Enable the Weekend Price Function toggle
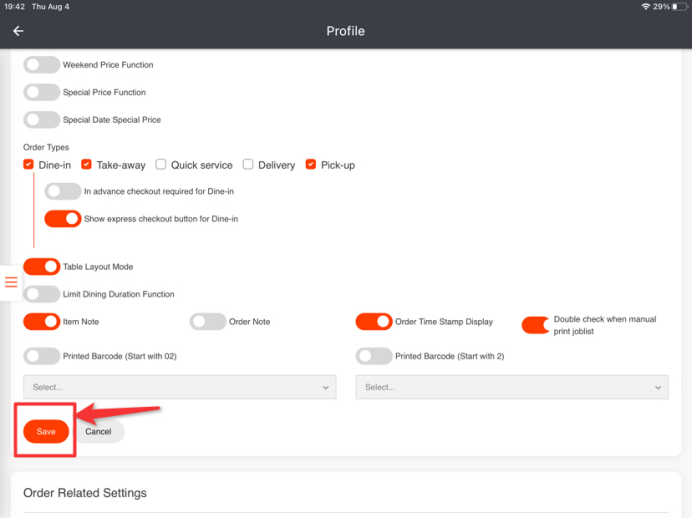 (x=41, y=65)
